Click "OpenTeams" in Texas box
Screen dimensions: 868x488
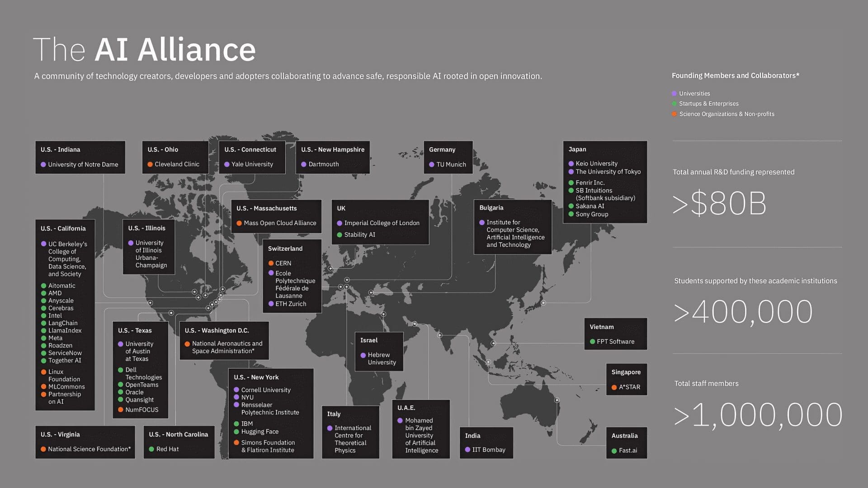(x=142, y=385)
